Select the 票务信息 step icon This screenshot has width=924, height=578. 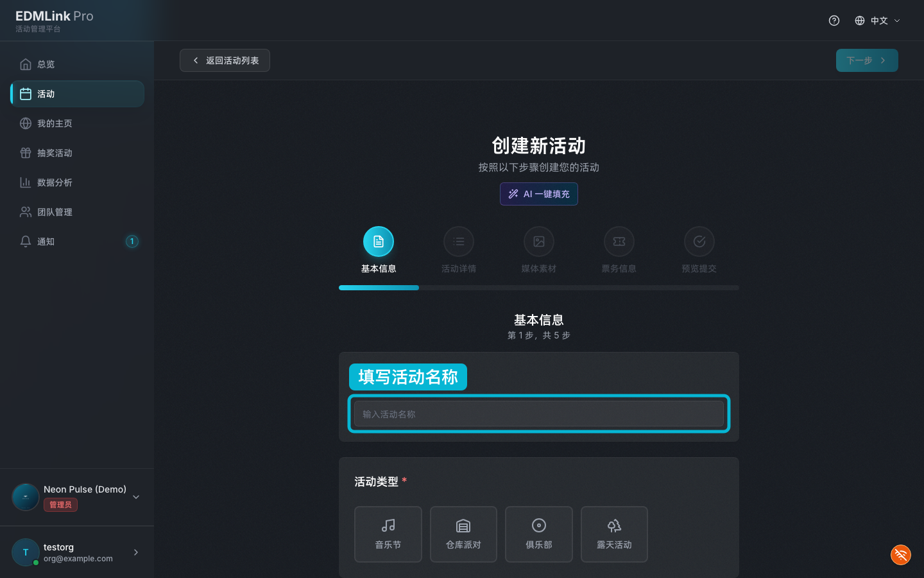619,241
